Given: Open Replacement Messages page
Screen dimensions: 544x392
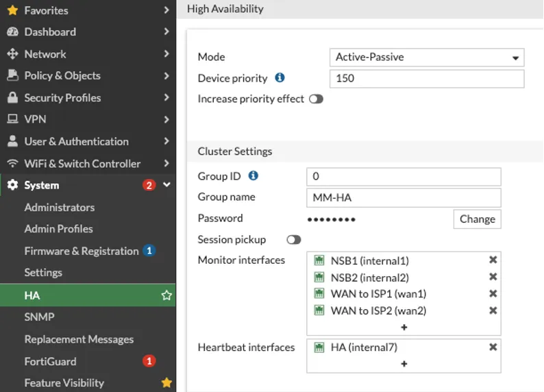Looking at the screenshot, I should [79, 339].
